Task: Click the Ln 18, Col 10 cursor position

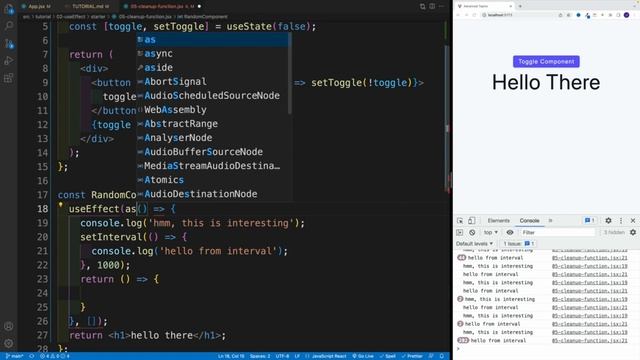Action: click(231, 356)
